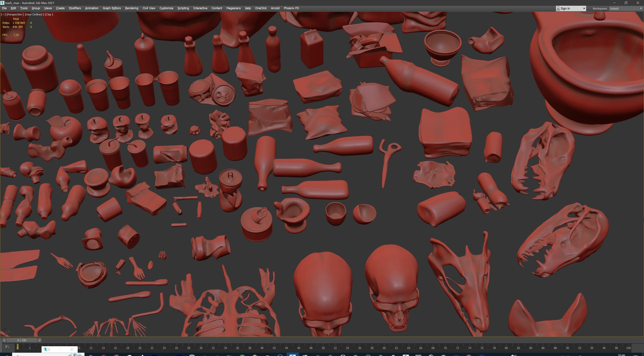Click frame 88 on the timeline
This screenshot has width=644, height=356.
pos(555,348)
